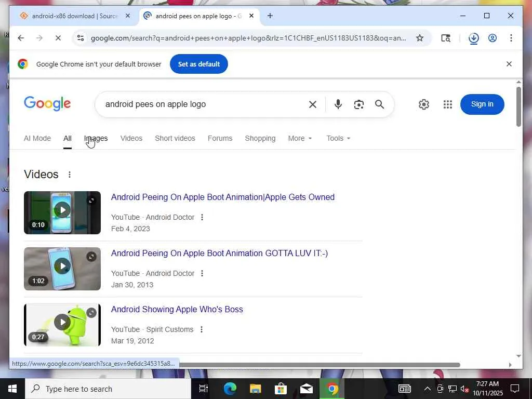Click the muted volume tray icon
The width and height of the screenshot is (532, 399).
(464, 389)
